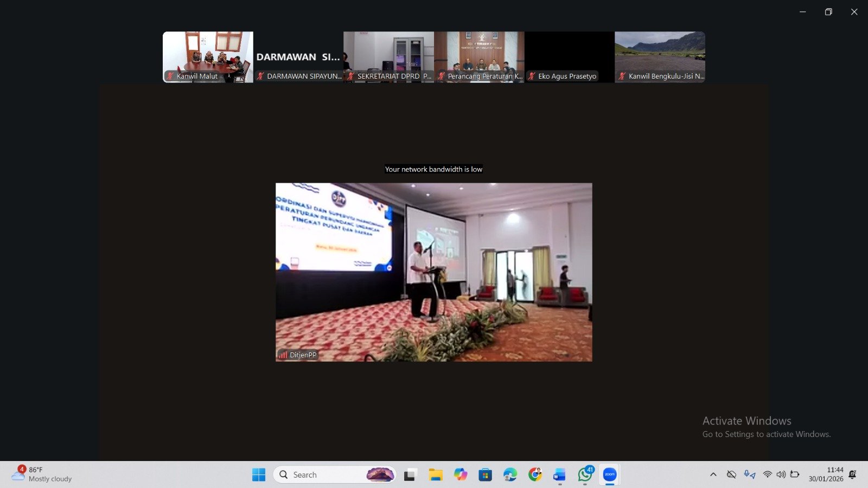Open the clock and calendar flyout

tap(826, 474)
